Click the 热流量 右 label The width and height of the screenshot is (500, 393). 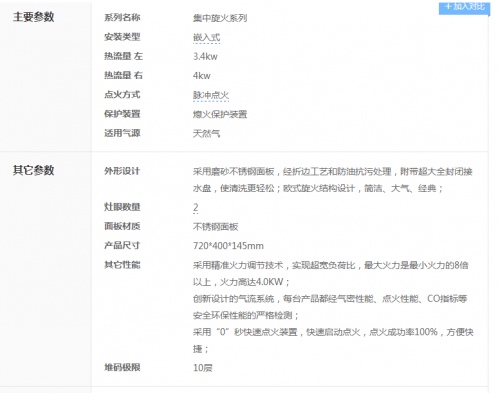point(124,75)
